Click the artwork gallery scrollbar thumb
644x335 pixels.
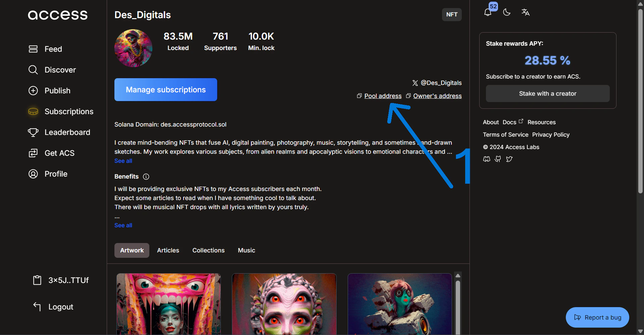click(458, 307)
